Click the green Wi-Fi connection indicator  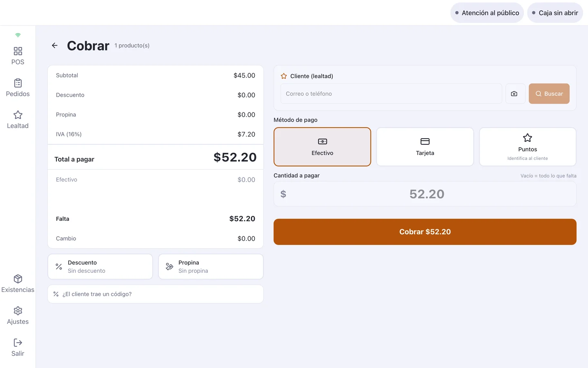coord(18,35)
